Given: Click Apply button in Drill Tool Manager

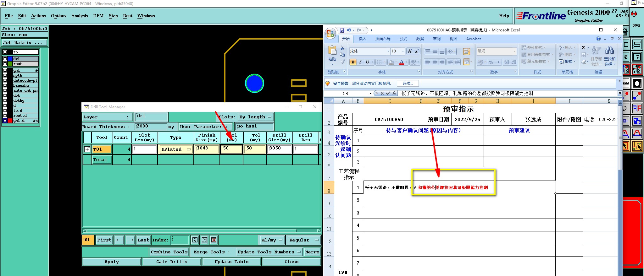Looking at the screenshot, I should [x=112, y=262].
